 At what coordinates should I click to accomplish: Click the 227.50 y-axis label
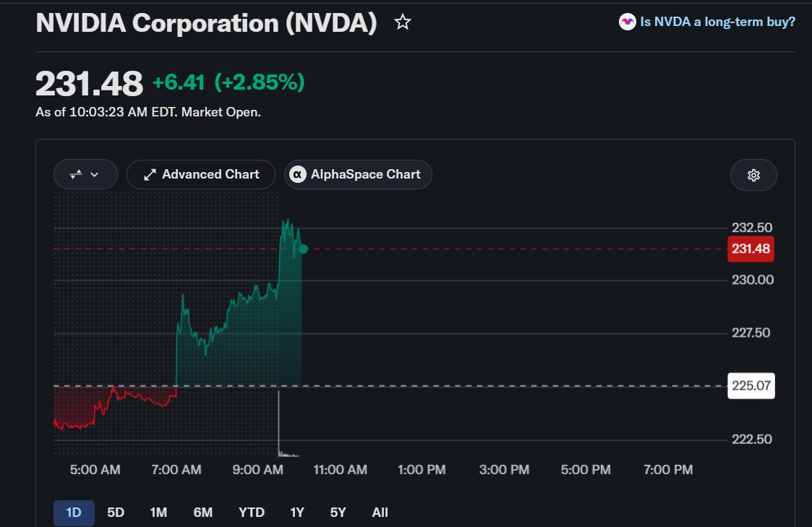751,333
